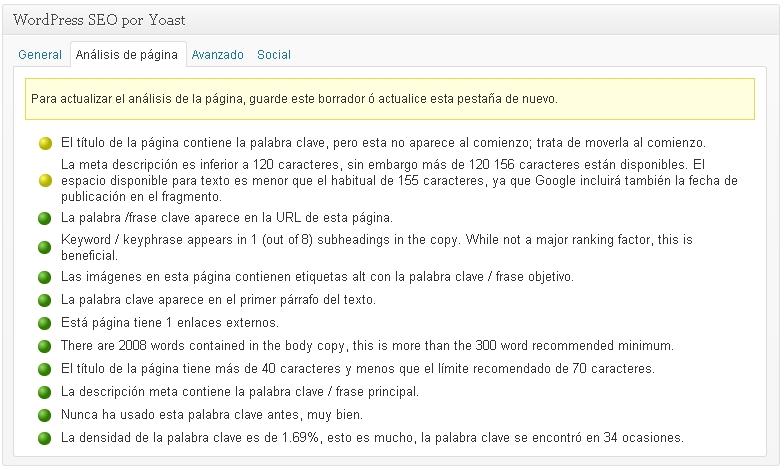Click green bullet for keyphrase in subheadings
This screenshot has height=470, width=784.
[44, 248]
